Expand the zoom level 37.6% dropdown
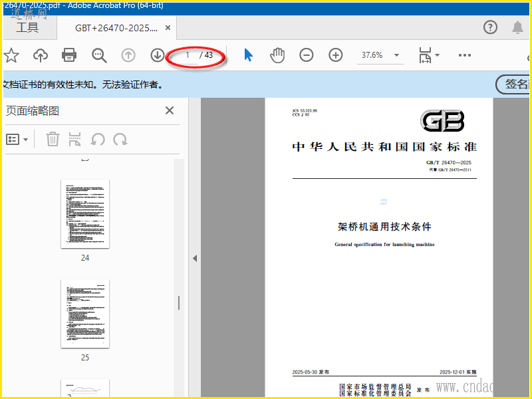Screen dimensions: 532x399 (396, 55)
